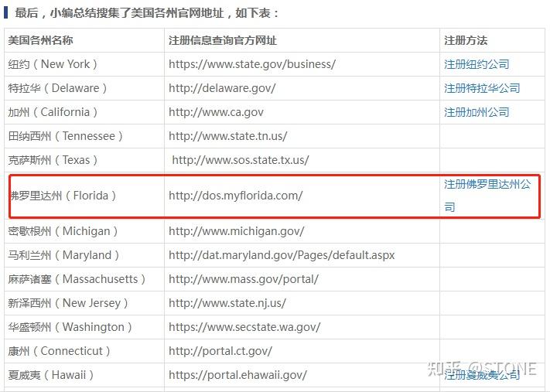Open the 注册纽约公司 link
Image resolution: width=550 pixels, height=392 pixels.
477,64
